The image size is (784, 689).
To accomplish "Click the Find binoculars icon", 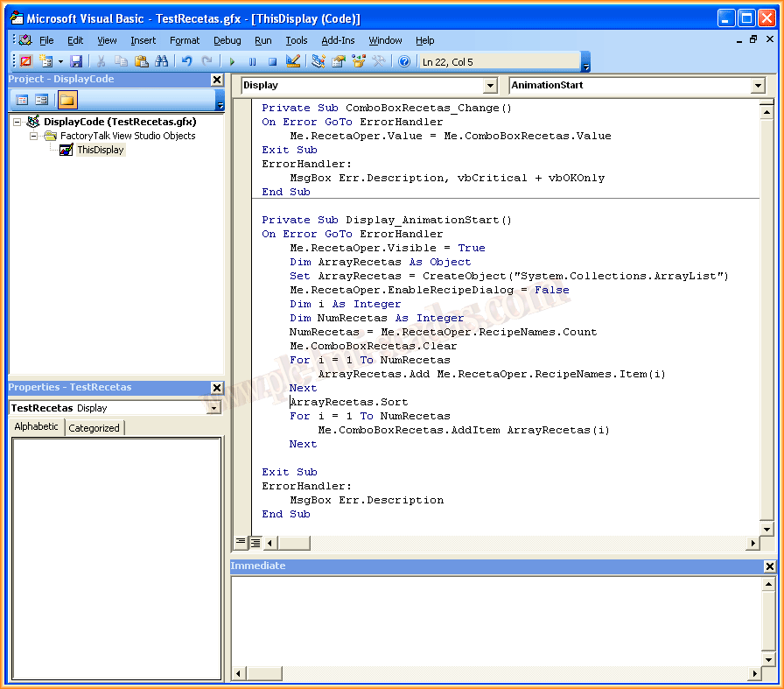I will (161, 61).
